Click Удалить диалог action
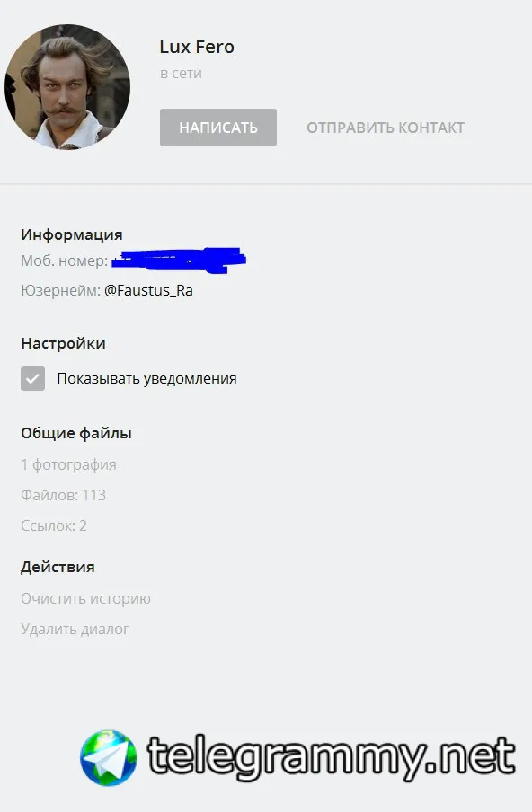The image size is (532, 812). 75,629
